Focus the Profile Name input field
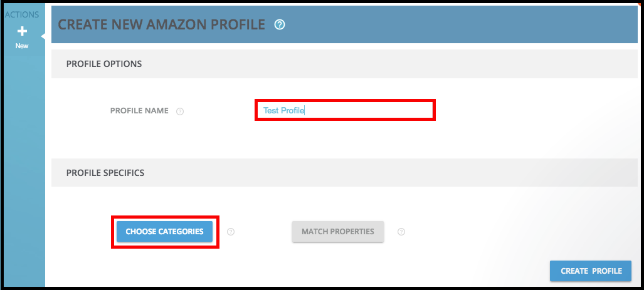 coord(345,110)
